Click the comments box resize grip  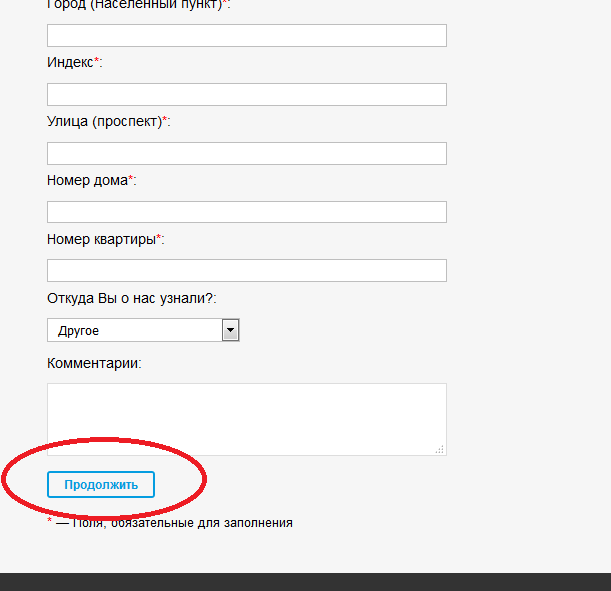(439, 449)
